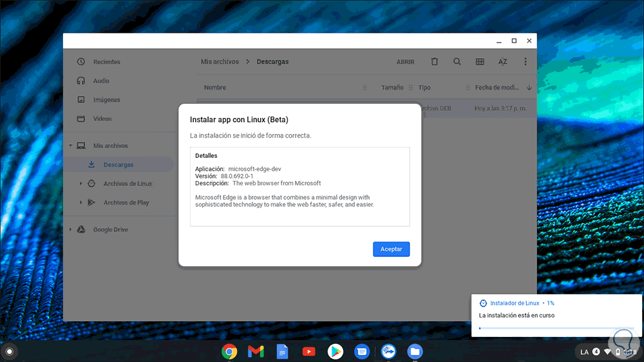Viewport: 644px width, 362px height.
Task: Sort by Nombre column header
Action: coord(215,88)
